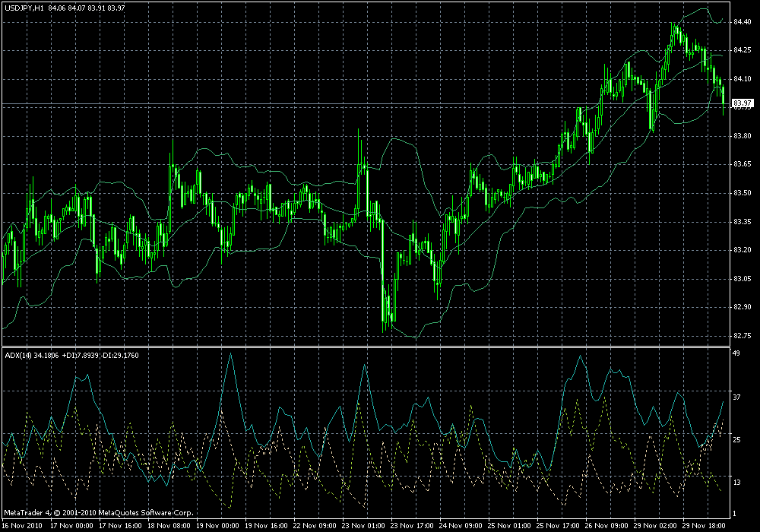
Task: Select the 83.65 price level label
Action: point(743,164)
